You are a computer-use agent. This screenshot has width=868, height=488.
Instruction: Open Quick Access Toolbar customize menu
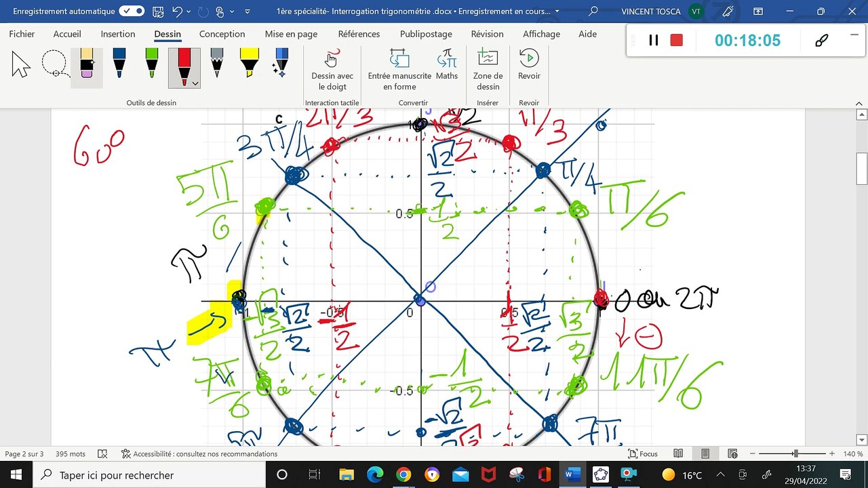[247, 12]
